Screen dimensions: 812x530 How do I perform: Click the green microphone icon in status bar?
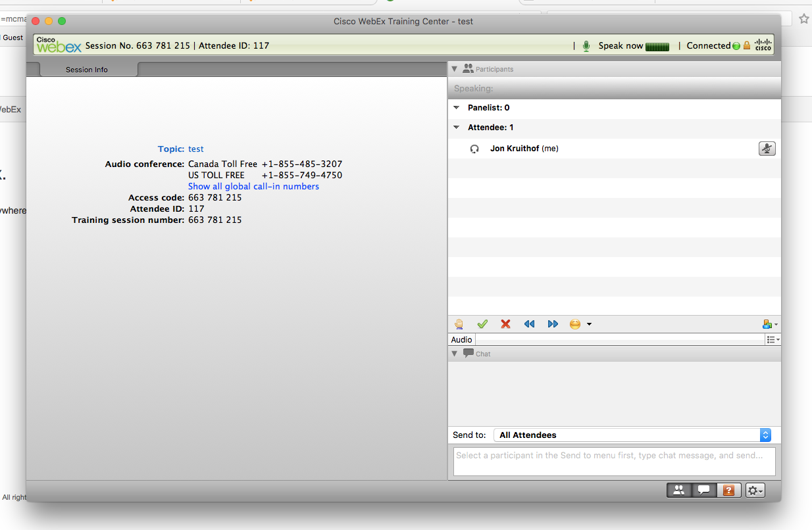[x=586, y=46]
